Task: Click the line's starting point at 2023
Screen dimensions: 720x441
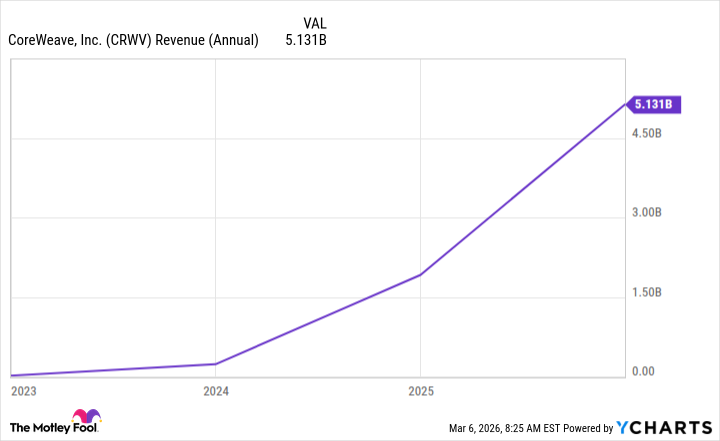Action: (x=10, y=375)
